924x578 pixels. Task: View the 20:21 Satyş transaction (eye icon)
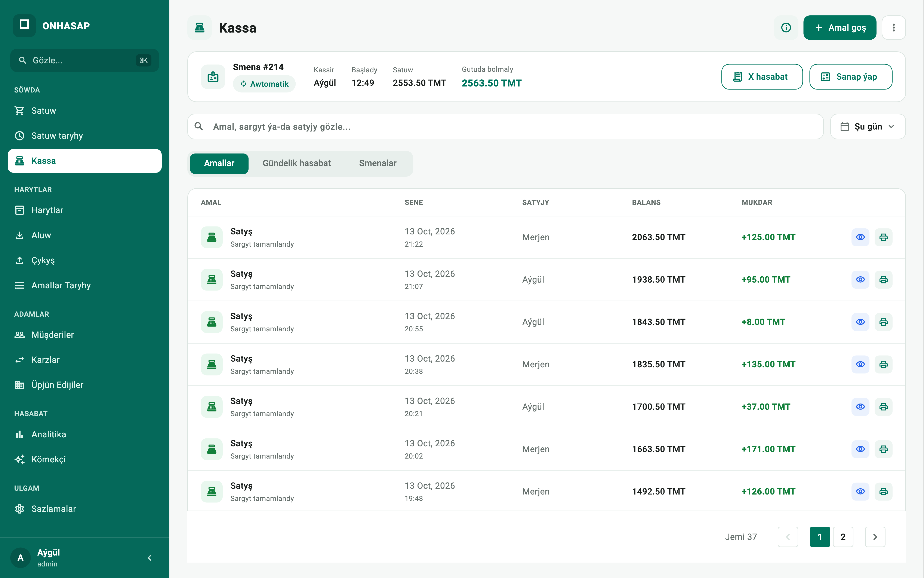pos(860,407)
